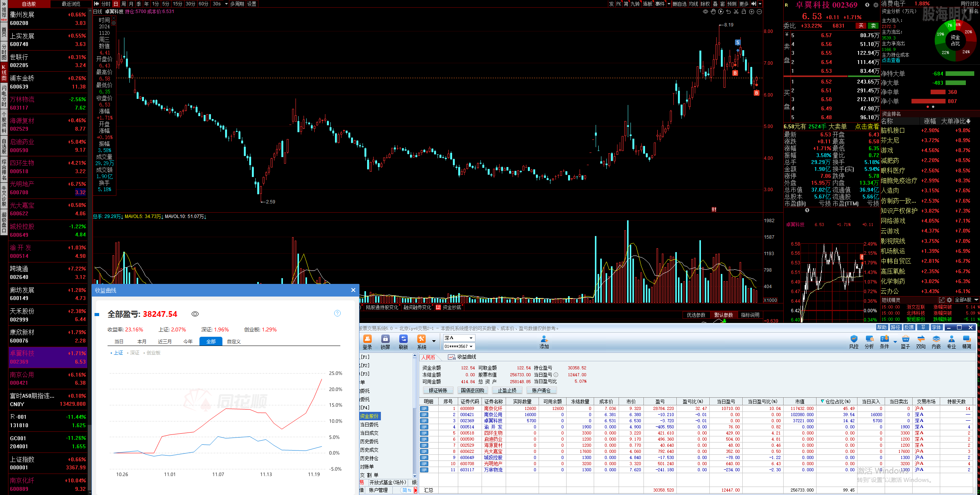Open the 收益曲线 tab in trading panel

(x=462, y=357)
